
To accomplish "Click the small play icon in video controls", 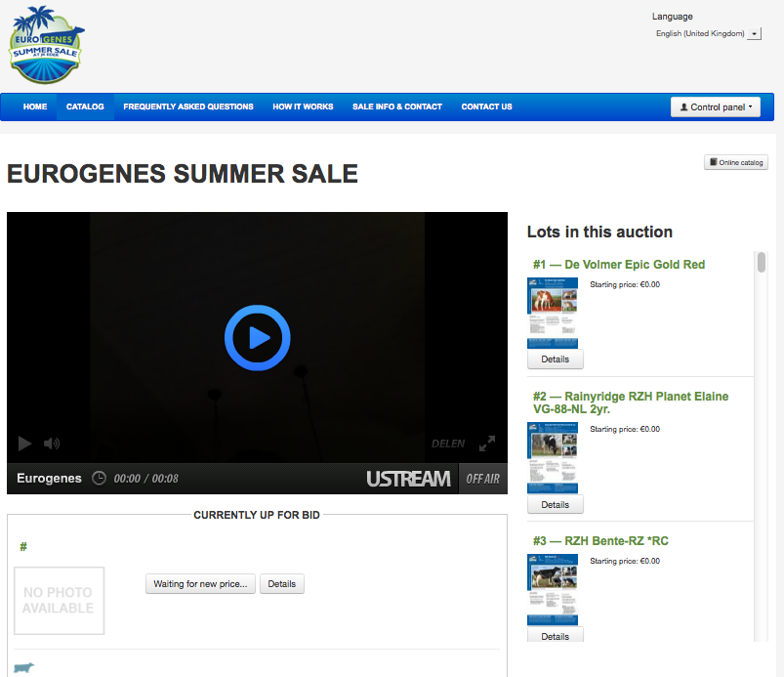I will tap(24, 444).
